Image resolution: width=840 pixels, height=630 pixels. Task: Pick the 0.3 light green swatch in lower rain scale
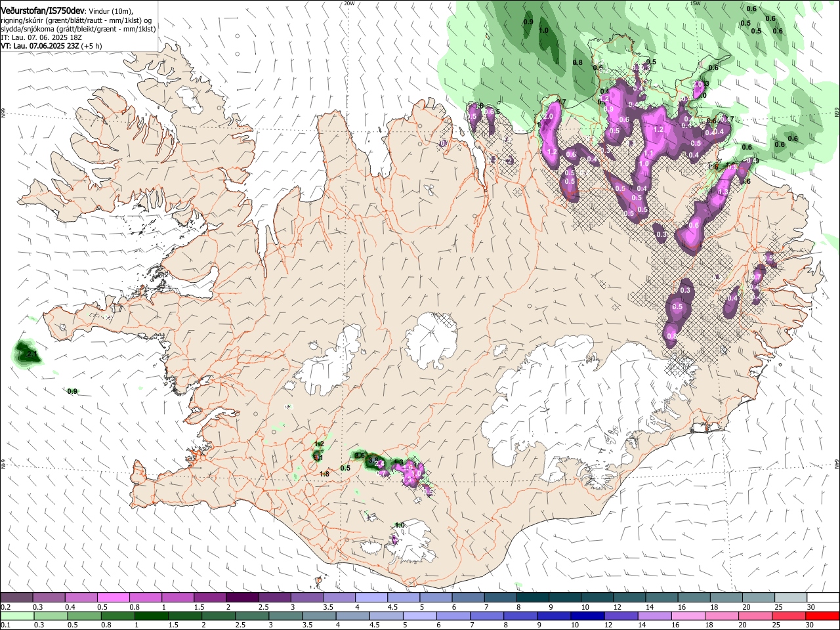51,616
